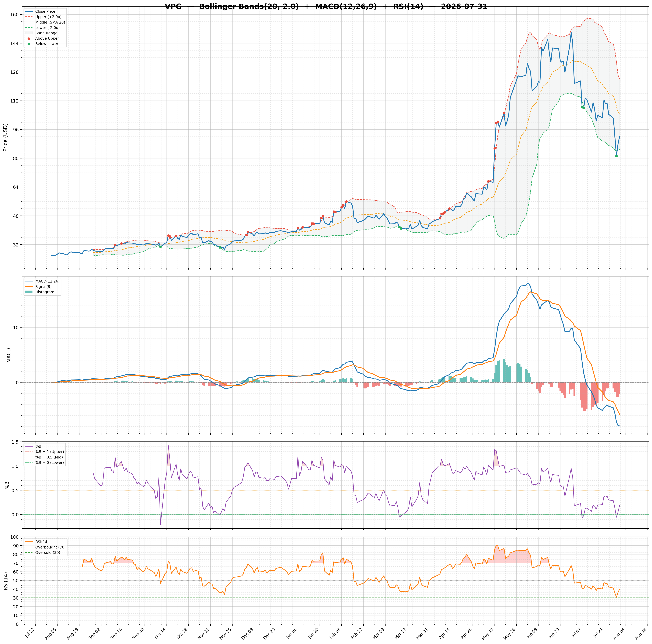
Task: Select the 'Mar 31' date label
Action: 423,632
